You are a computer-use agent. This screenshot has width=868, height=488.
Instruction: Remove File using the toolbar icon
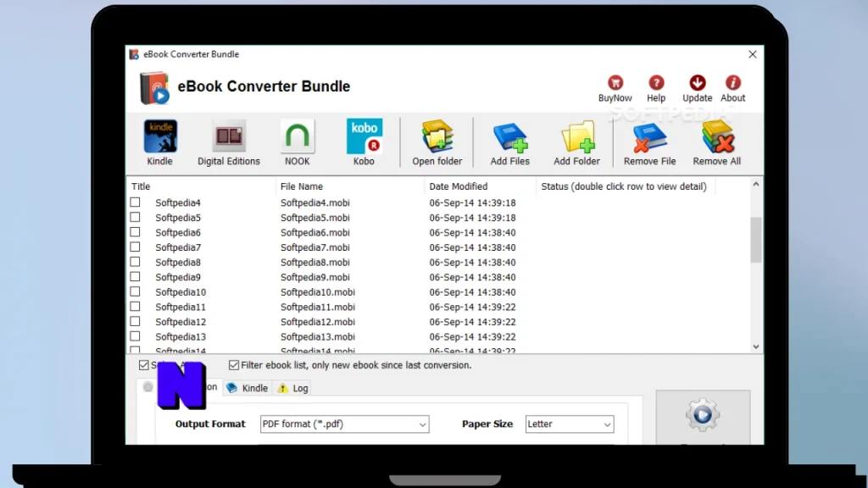tap(649, 137)
